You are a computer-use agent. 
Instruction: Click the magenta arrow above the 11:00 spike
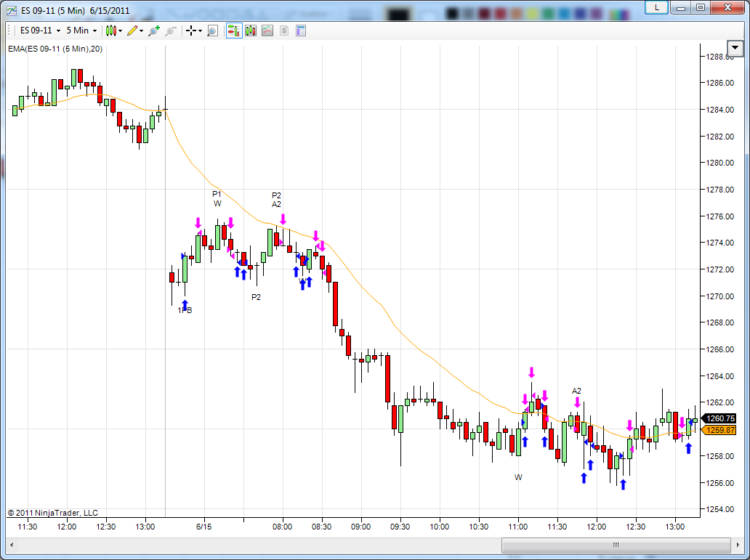coord(531,372)
